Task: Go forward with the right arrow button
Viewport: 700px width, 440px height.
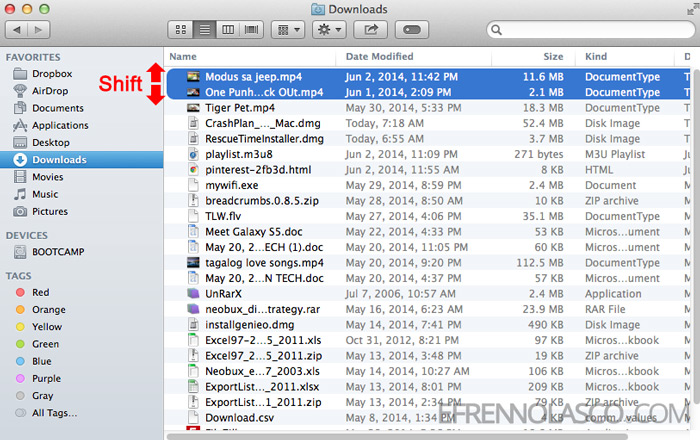Action: pos(39,30)
